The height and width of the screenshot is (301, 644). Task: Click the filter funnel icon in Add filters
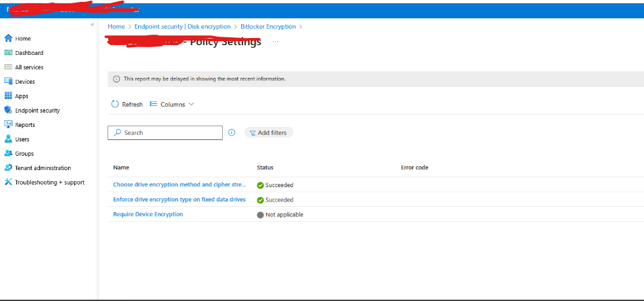[253, 133]
